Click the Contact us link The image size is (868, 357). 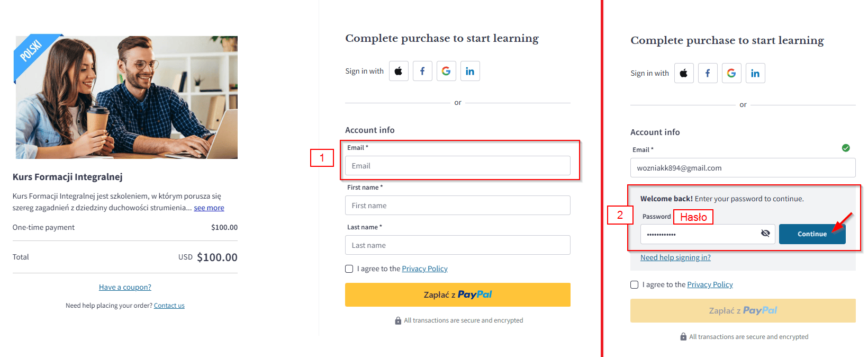pyautogui.click(x=169, y=306)
